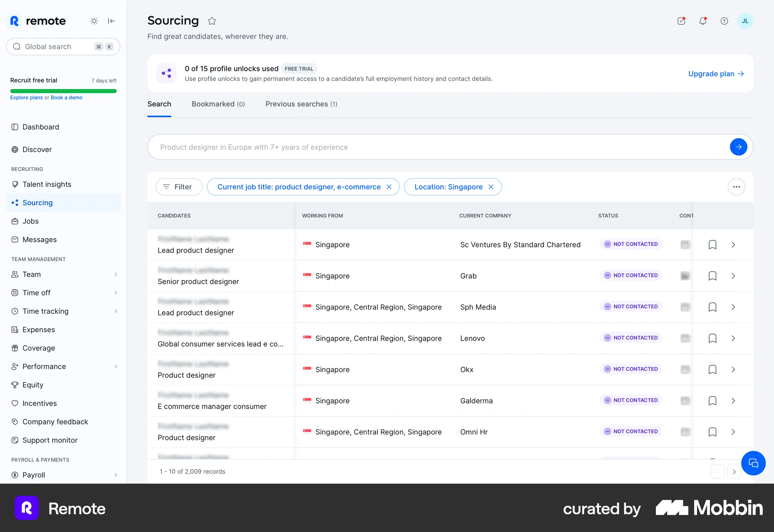Favorite the Sourcing page with the star
This screenshot has height=532, width=774.
212,21
